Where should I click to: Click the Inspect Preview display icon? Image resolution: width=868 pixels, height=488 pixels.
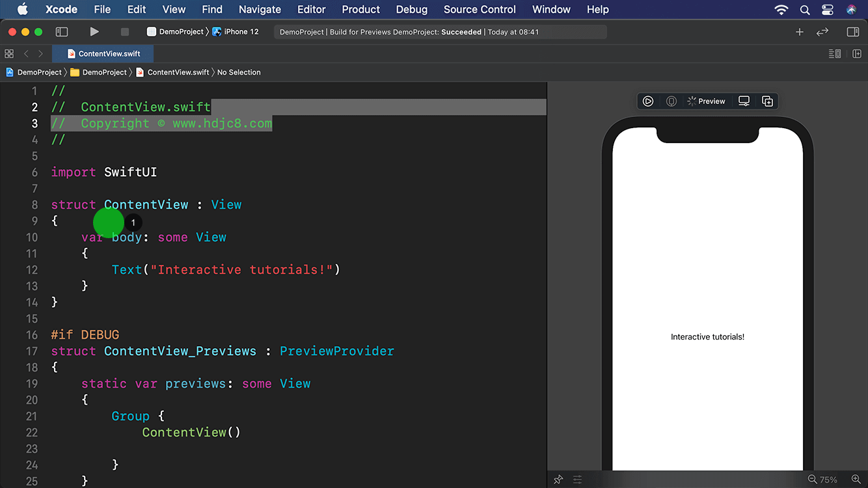[744, 101]
